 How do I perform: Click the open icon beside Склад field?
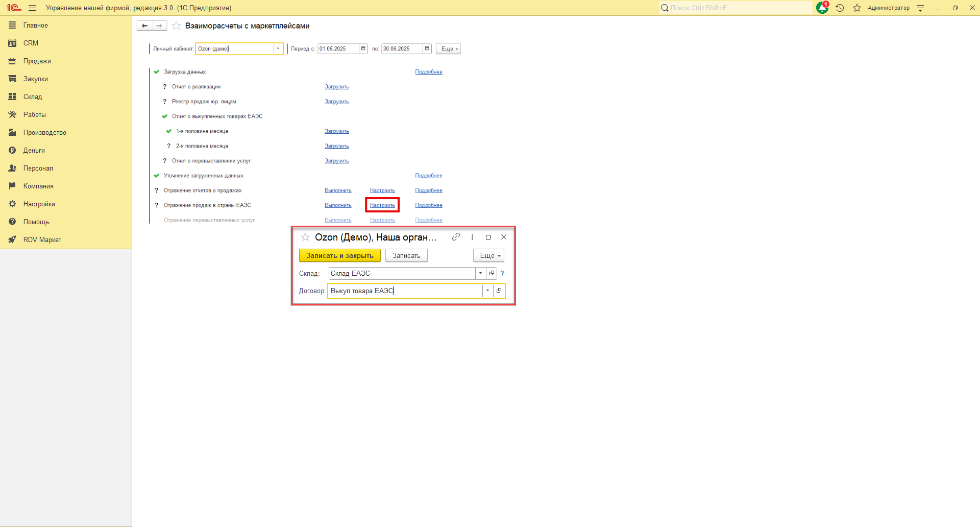pyautogui.click(x=492, y=273)
